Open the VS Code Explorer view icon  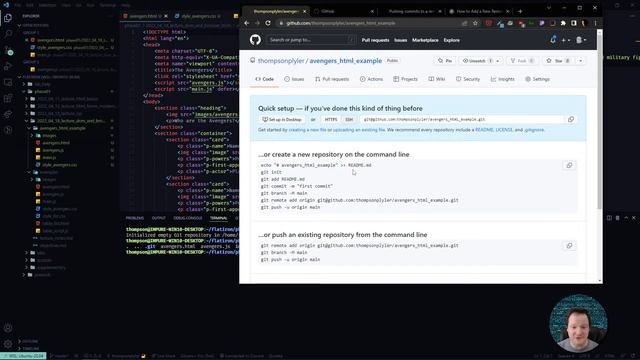(8, 18)
